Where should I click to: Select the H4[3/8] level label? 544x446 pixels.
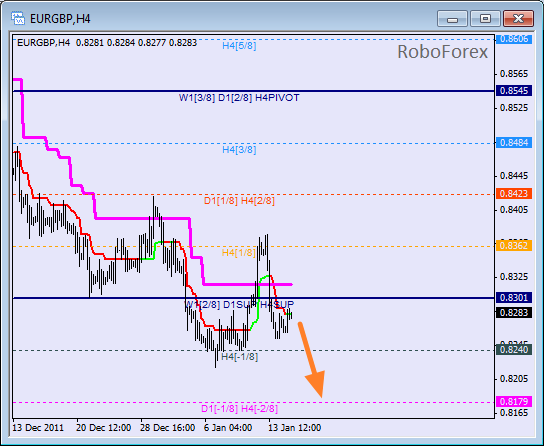click(x=239, y=150)
